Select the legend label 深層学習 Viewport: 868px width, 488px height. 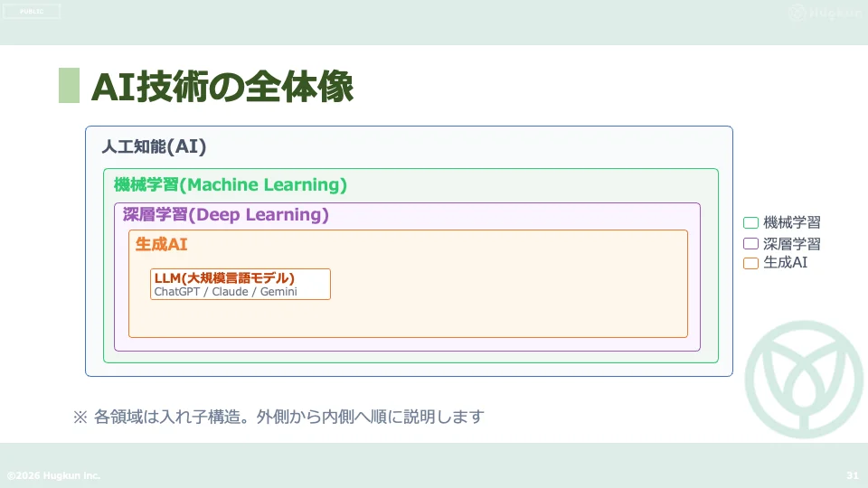(x=792, y=243)
